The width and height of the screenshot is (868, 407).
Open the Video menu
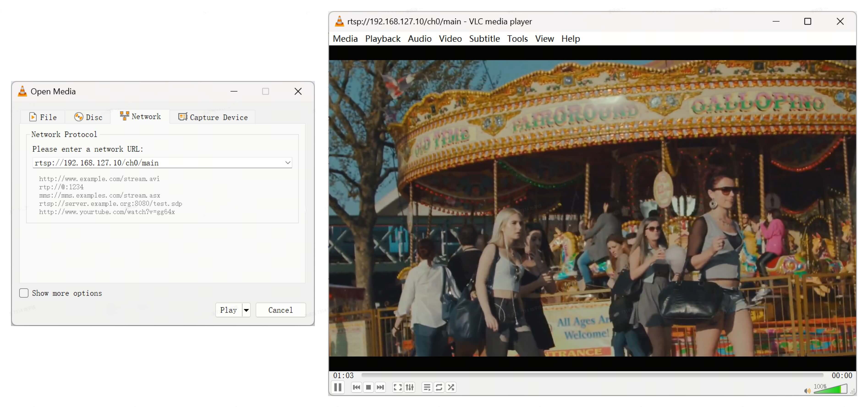pos(450,39)
